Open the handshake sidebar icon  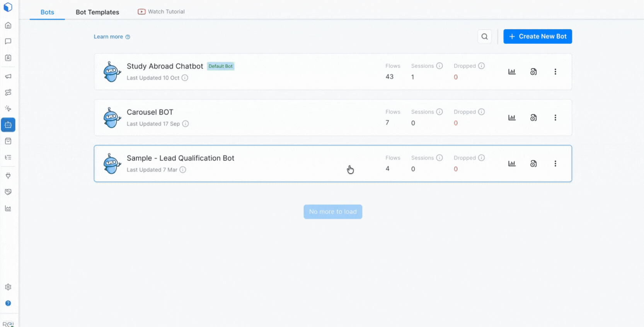pos(8,192)
